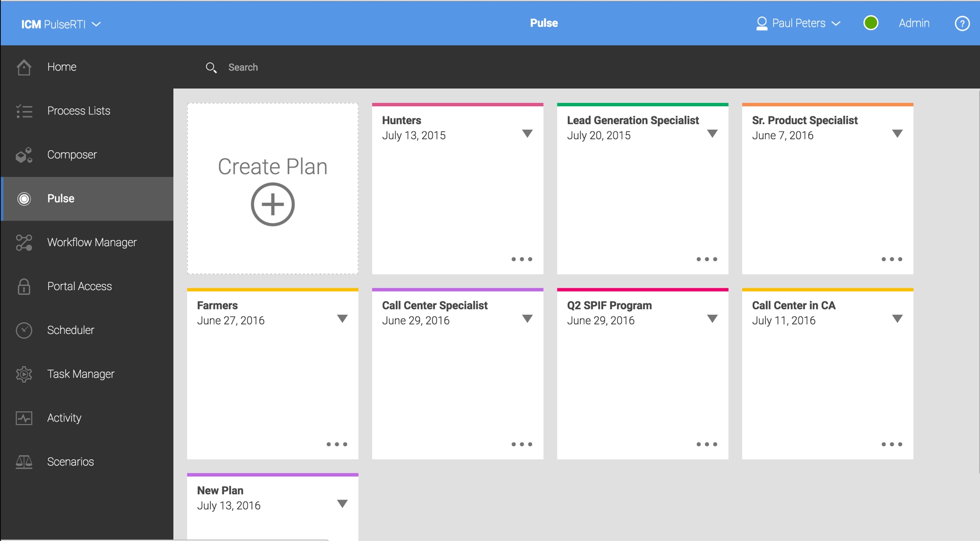This screenshot has width=980, height=541.
Task: Click the Scenarios balance scale icon
Action: click(x=24, y=462)
